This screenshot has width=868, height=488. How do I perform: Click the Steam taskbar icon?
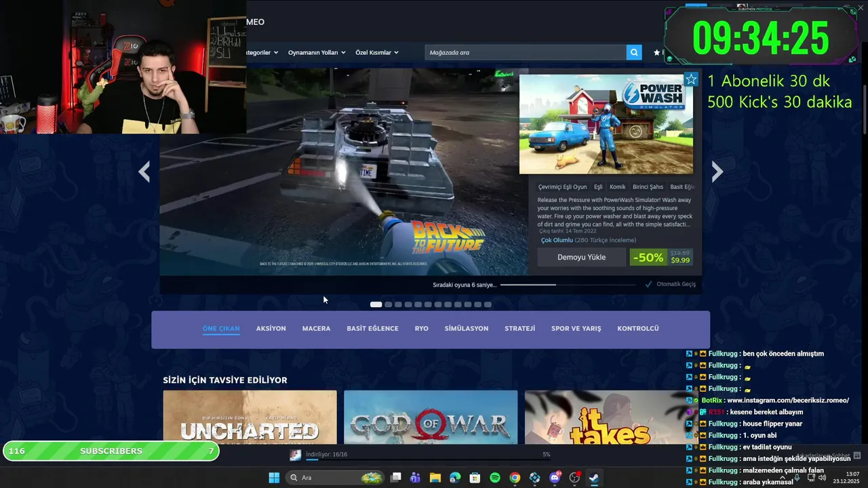(x=594, y=478)
